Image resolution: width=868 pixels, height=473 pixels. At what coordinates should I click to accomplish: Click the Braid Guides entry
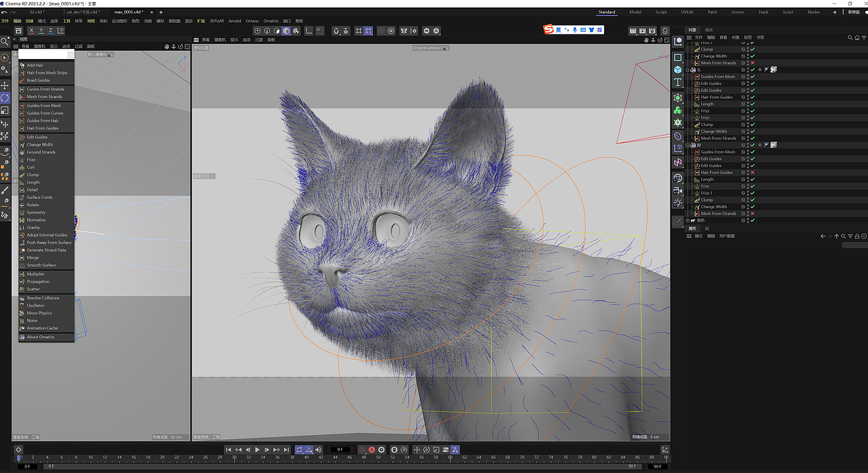(46, 80)
